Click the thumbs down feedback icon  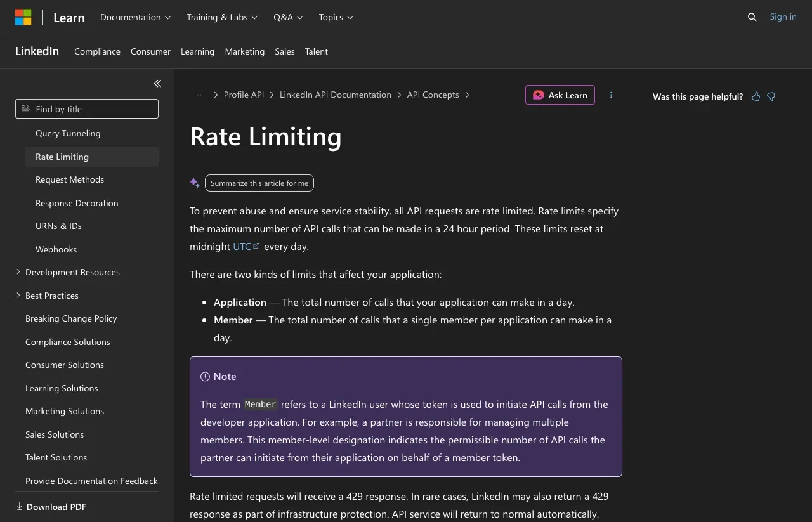pos(771,96)
